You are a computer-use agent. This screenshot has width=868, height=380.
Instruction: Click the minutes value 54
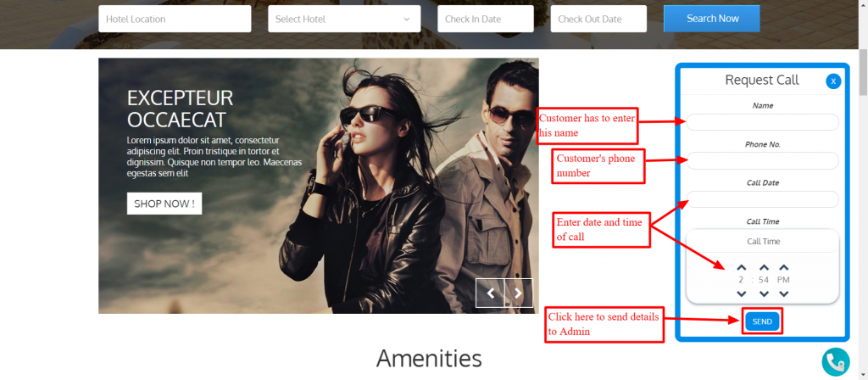[x=764, y=280]
